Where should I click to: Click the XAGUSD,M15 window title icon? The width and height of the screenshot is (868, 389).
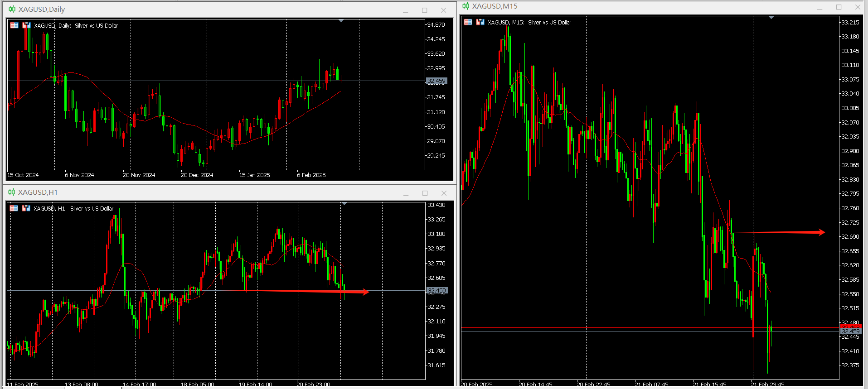(466, 6)
